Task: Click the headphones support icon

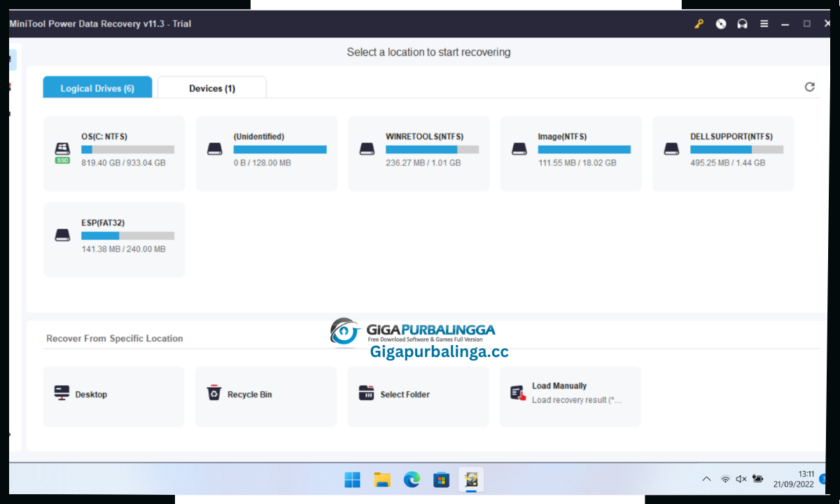Action: [x=742, y=24]
